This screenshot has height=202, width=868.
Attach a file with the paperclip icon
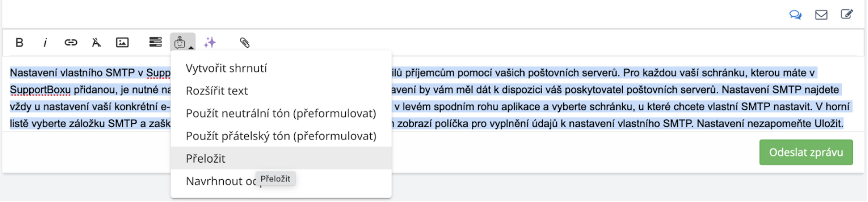[244, 42]
